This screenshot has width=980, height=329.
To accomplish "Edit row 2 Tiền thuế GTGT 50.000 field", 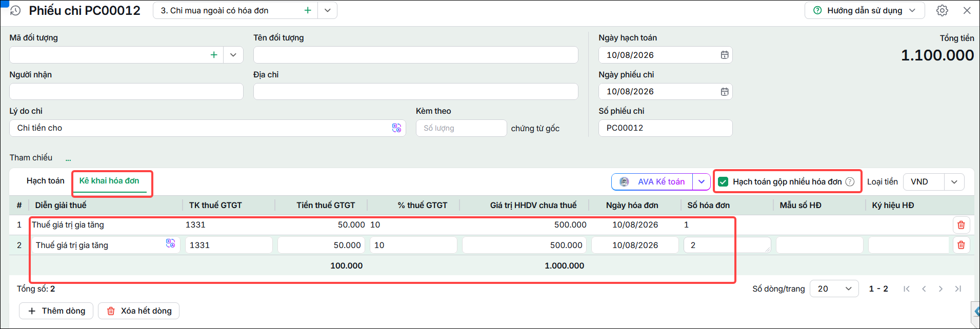I will point(321,245).
